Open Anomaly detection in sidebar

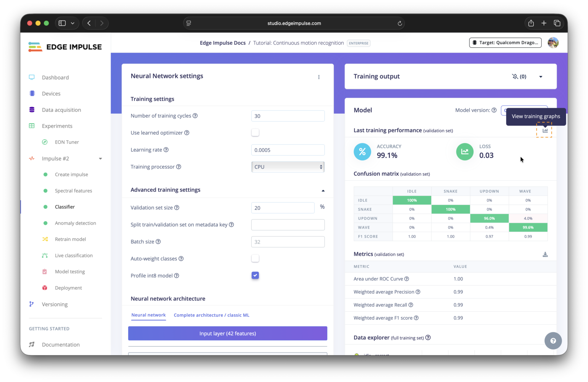click(75, 223)
